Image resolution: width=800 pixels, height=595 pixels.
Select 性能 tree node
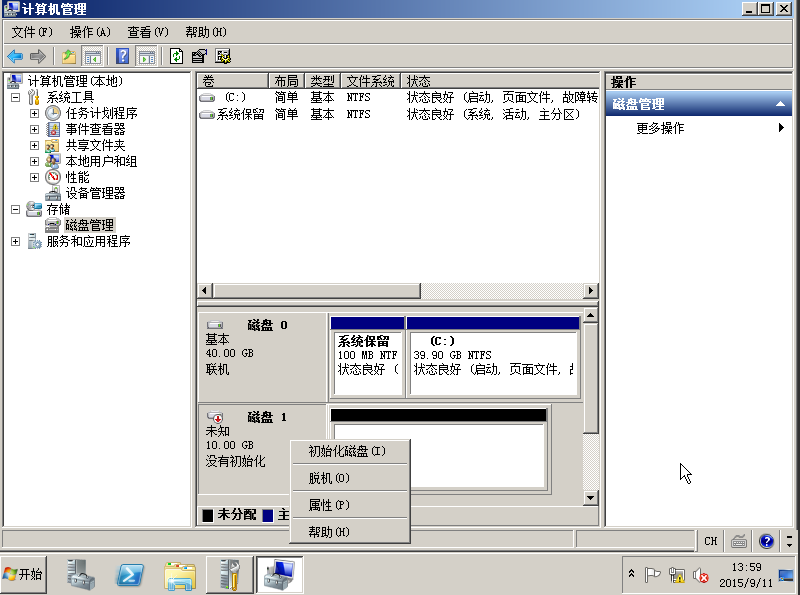coord(78,177)
